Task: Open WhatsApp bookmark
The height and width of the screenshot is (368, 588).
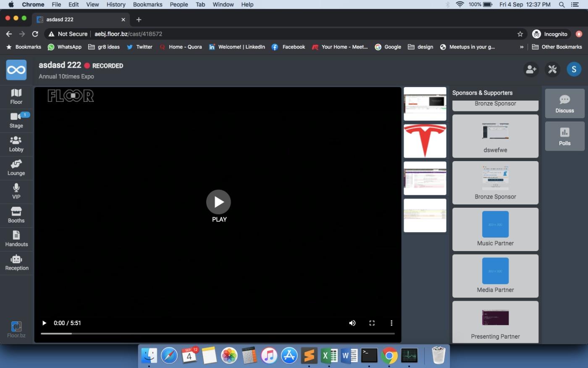Action: pos(65,47)
